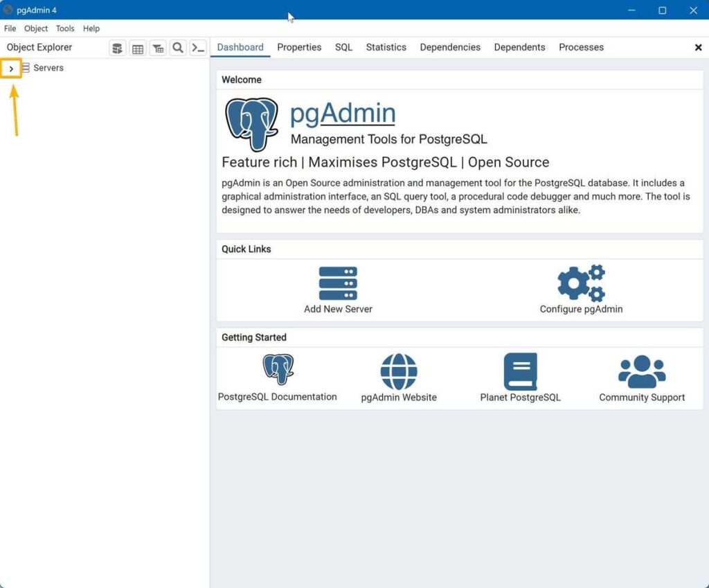The image size is (709, 588).
Task: Close the pgAdmin 4 window
Action: click(x=693, y=10)
